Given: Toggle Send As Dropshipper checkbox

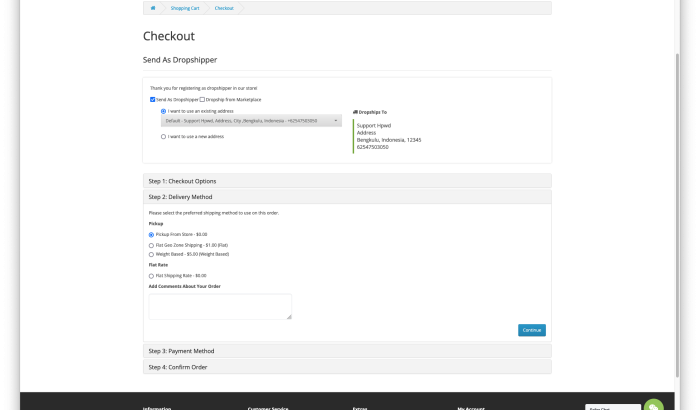Looking at the screenshot, I should [x=153, y=100].
